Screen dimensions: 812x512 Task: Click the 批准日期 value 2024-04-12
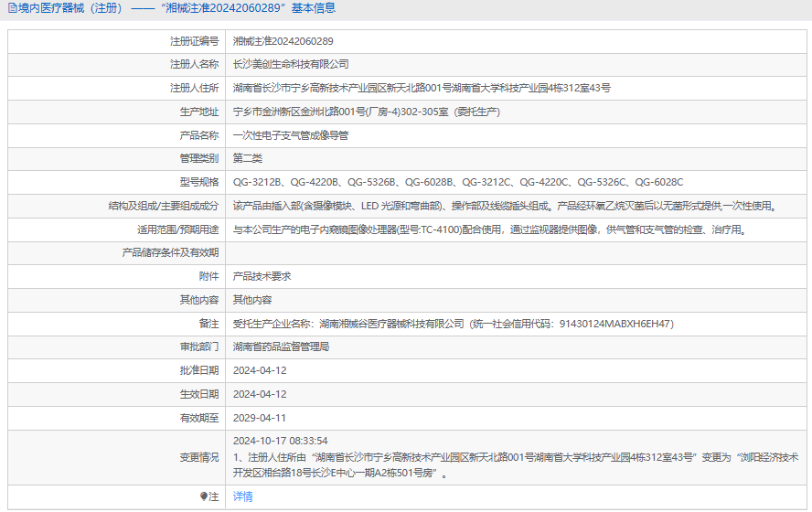pos(260,370)
